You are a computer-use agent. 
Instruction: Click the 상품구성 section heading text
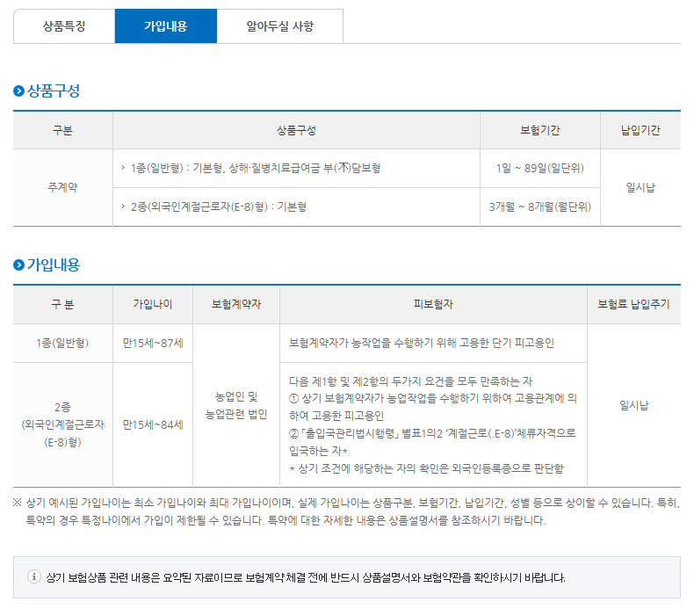pyautogui.click(x=54, y=91)
